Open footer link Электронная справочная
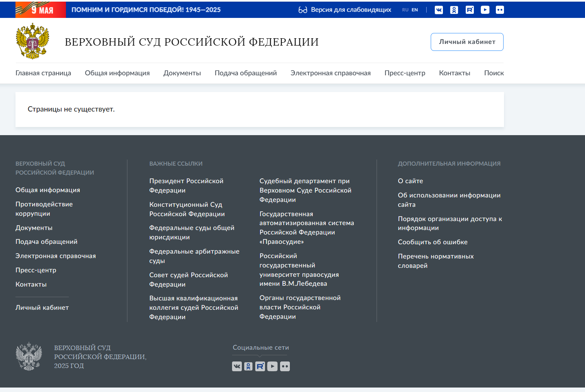The height and width of the screenshot is (392, 585). coord(56,256)
